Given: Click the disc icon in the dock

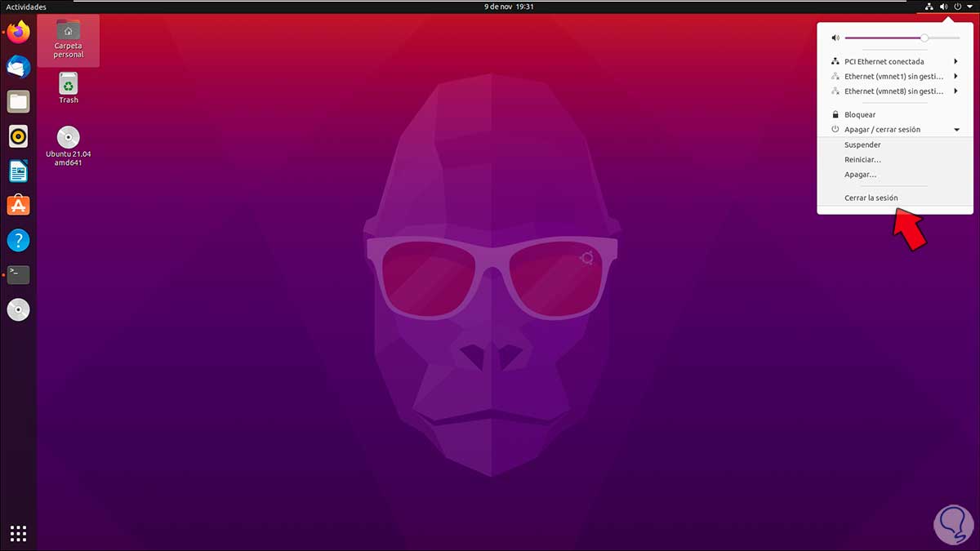Looking at the screenshot, I should point(18,310).
